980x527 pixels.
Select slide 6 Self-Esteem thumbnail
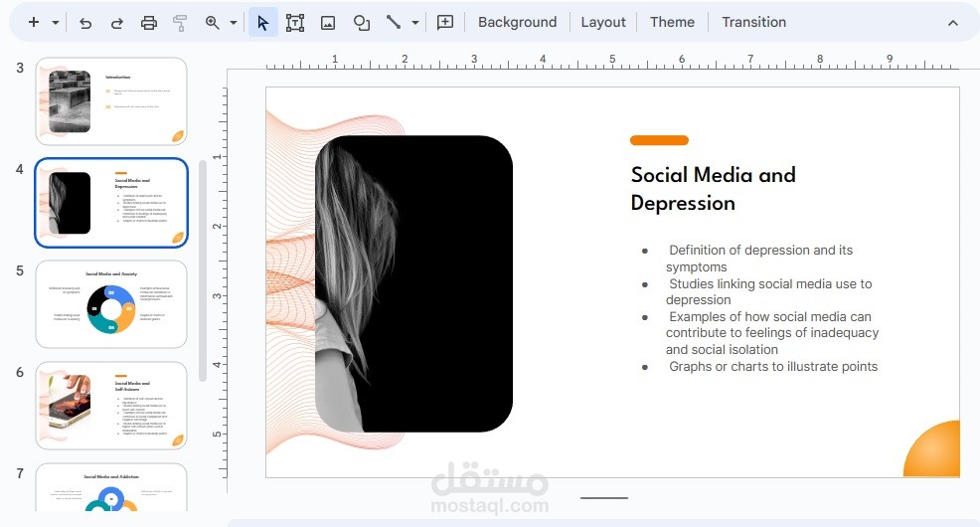[111, 405]
